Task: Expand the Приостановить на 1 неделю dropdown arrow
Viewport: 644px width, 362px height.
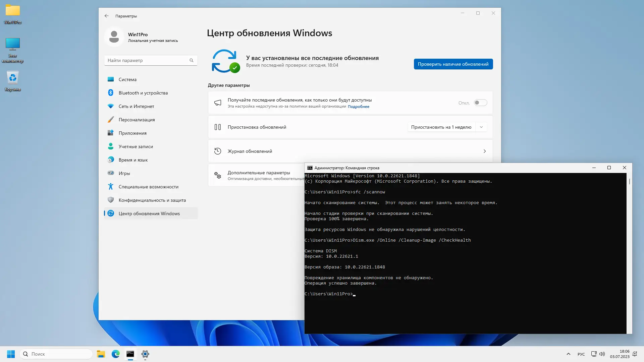Action: point(481,127)
